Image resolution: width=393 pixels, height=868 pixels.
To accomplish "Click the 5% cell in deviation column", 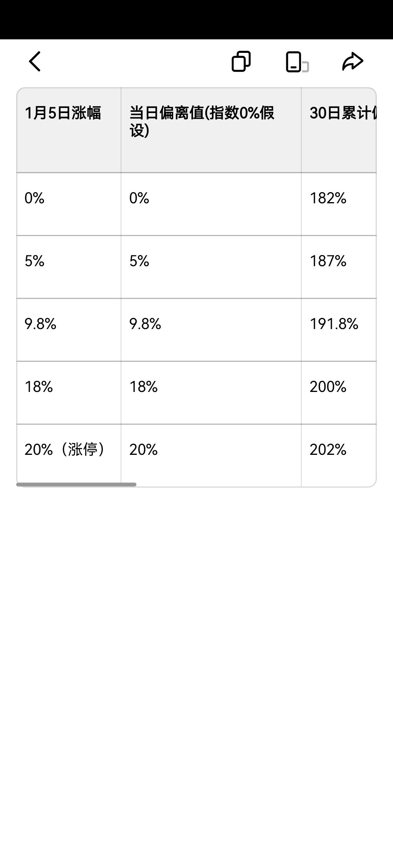I will pos(139,261).
